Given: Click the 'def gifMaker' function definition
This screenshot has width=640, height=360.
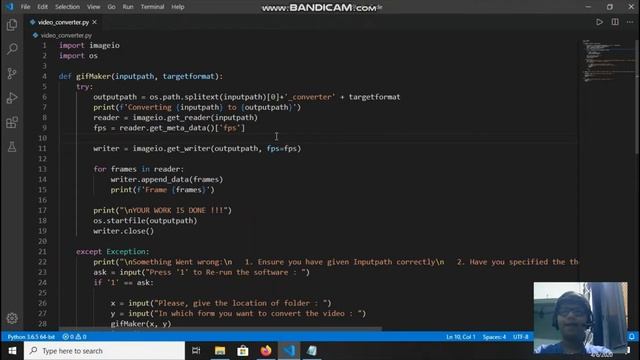Looking at the screenshot, I should pyautogui.click(x=141, y=76).
